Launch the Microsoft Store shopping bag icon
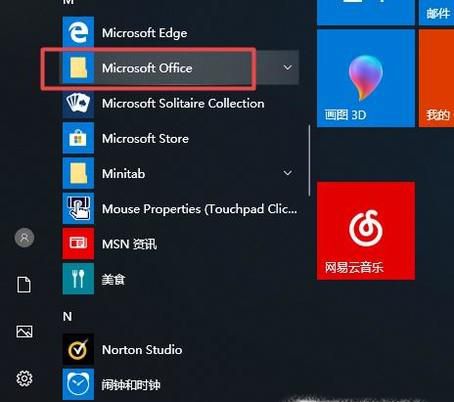Screen dimensions: 454x402 [78, 138]
